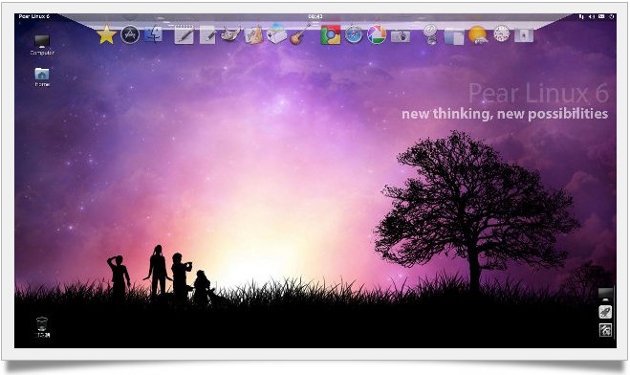Launch the App Store style dock icon
This screenshot has width=630, height=375.
pyautogui.click(x=130, y=35)
